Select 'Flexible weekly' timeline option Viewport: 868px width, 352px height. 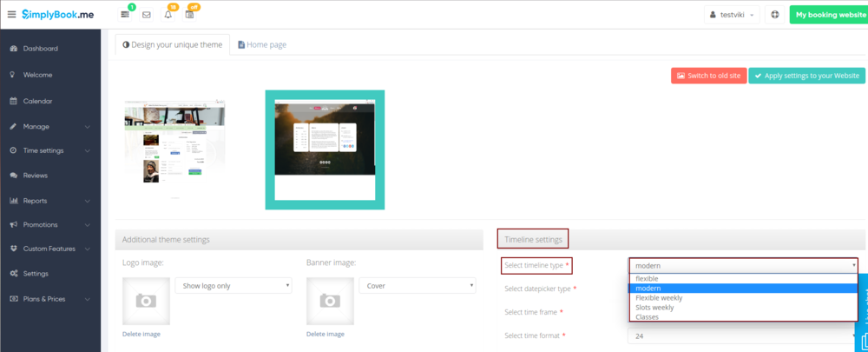click(x=659, y=297)
